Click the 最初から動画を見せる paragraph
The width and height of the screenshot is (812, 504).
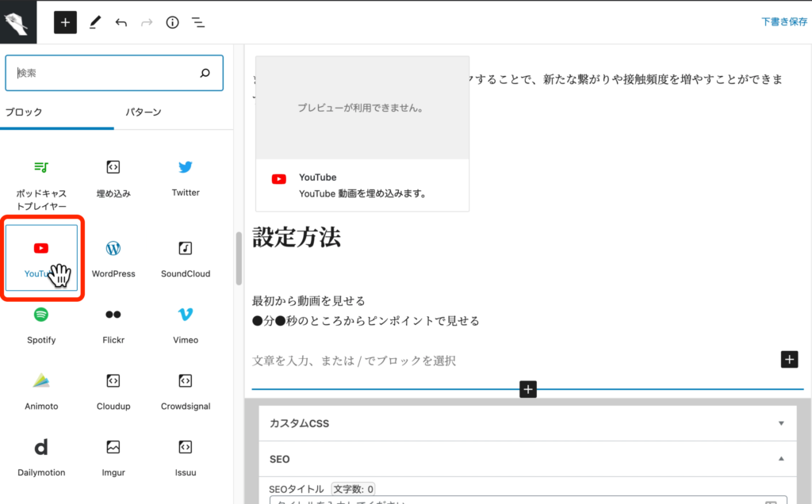point(308,300)
